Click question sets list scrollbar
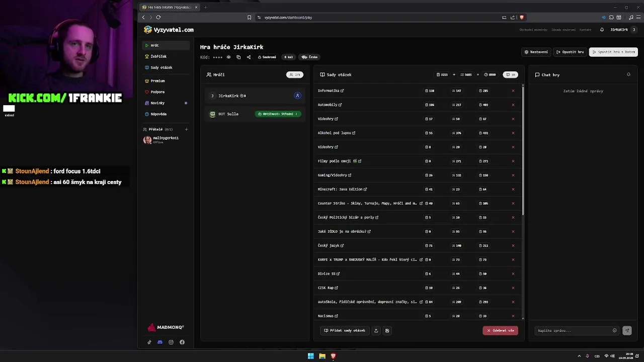Viewport: 644px width, 362px height. 523,151
